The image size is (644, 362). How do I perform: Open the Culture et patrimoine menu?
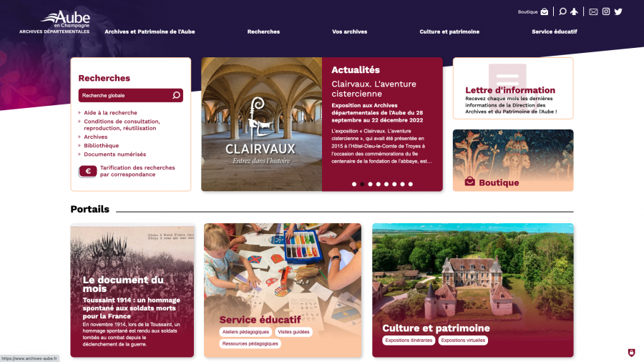click(x=449, y=31)
